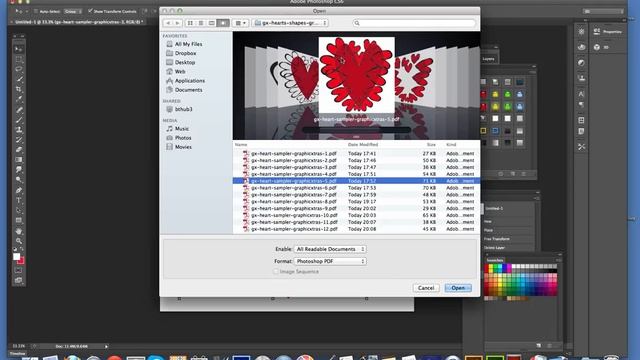Click the zoom percentage field 33.3%
Viewport: 640px width, 360px height.
[x=18, y=346]
